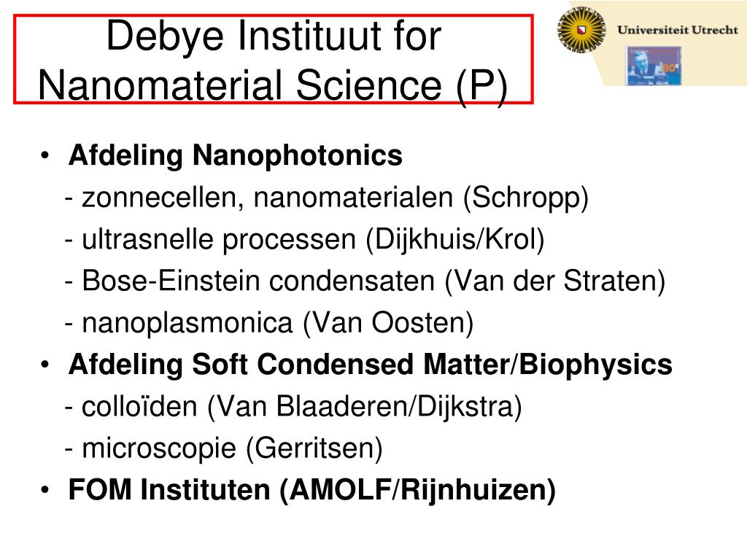Select the Bose-Einstein condensaten (Van der Straten) line

point(365,281)
